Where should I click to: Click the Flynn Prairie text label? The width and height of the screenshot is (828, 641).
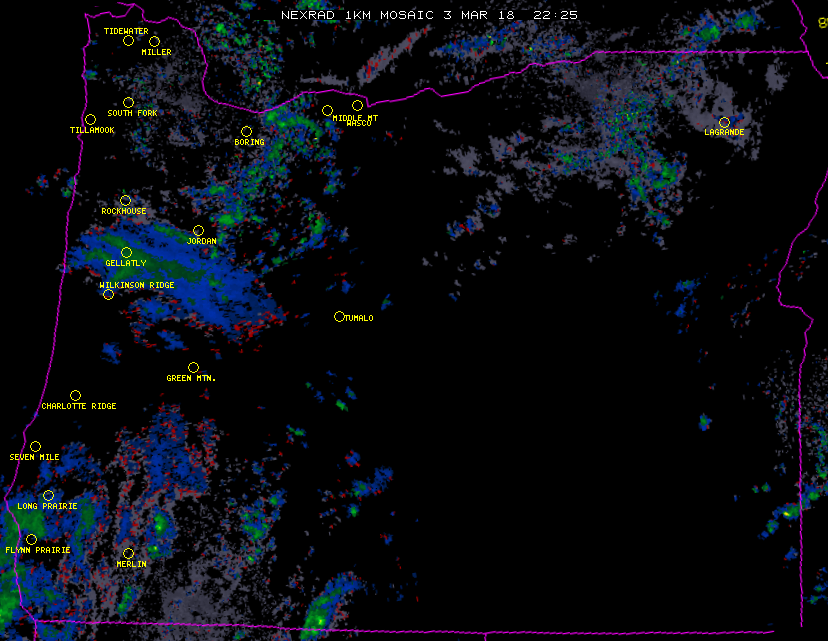[38, 550]
